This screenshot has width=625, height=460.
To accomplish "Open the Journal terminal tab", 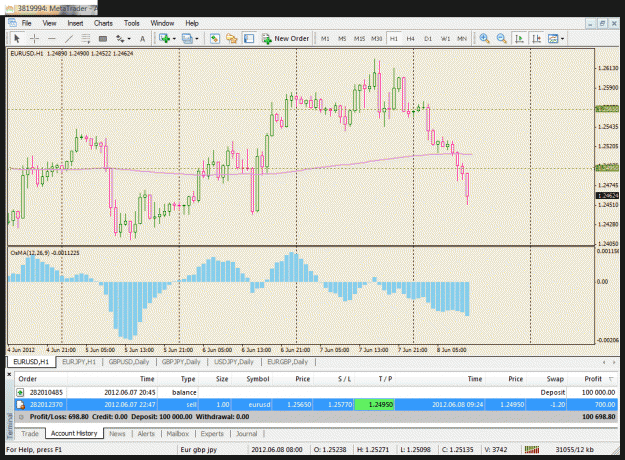I will click(x=246, y=434).
